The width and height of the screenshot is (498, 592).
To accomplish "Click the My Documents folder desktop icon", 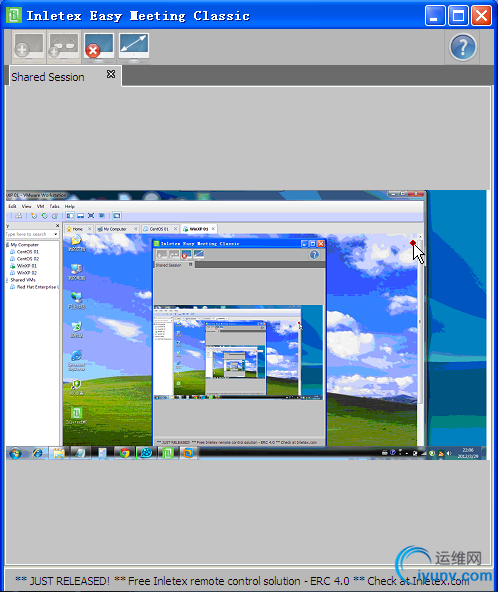I will coord(76,243).
